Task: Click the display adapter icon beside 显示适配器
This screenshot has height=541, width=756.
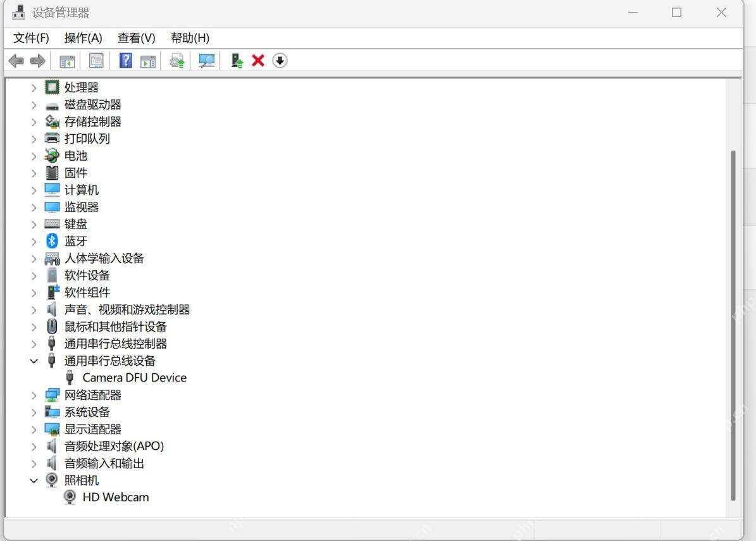Action: (52, 429)
